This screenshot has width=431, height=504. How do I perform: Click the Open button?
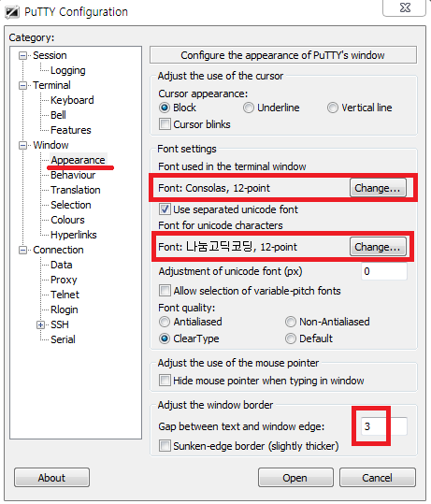[x=295, y=478]
